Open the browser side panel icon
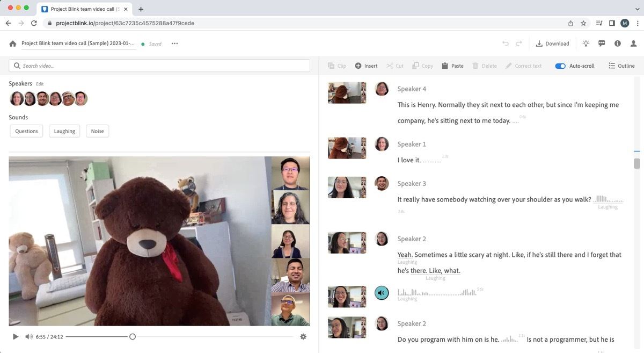The height and width of the screenshot is (353, 644). tap(612, 23)
